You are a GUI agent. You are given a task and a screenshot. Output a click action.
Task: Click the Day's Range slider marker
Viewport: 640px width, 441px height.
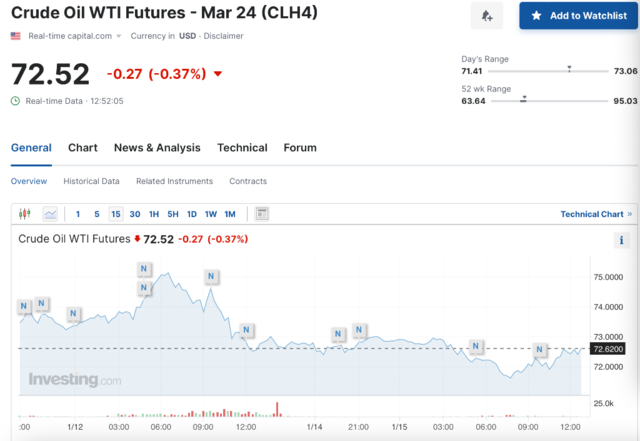[x=569, y=69]
